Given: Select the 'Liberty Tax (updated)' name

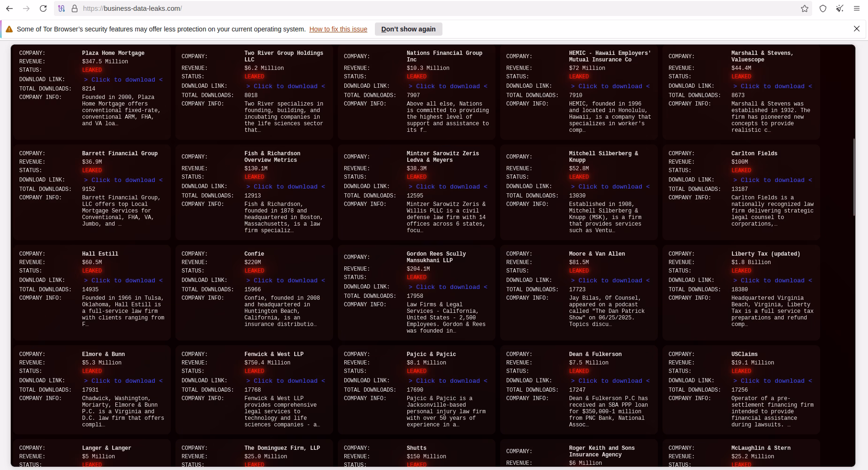Looking at the screenshot, I should tap(766, 254).
